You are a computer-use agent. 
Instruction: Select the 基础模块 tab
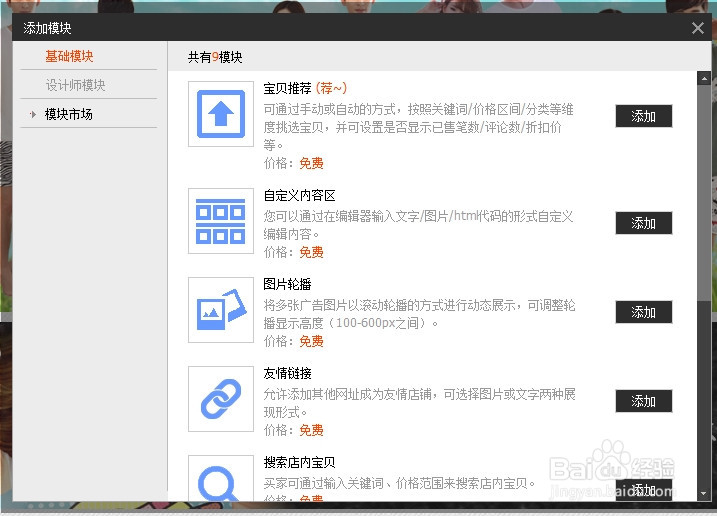70,56
